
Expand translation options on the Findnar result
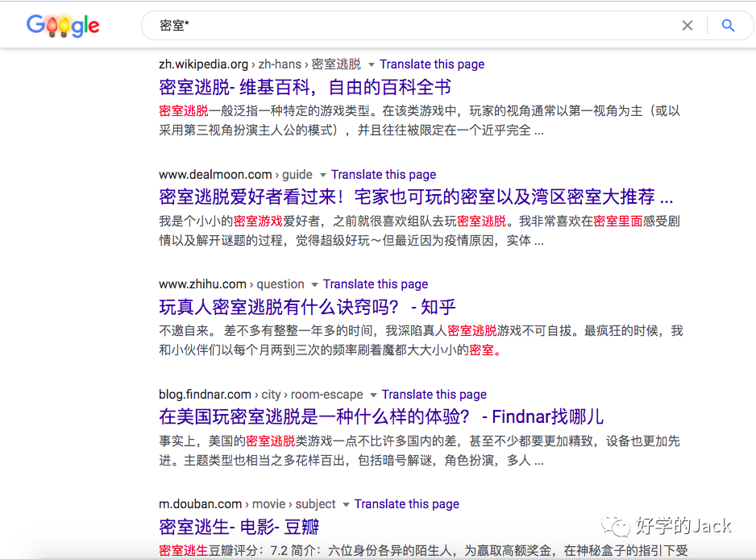coord(373,395)
